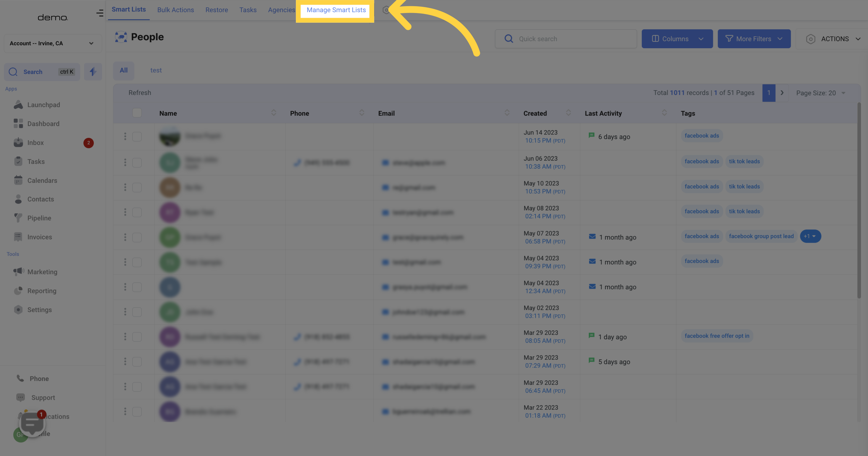Open the chat widget bubble
Image resolution: width=868 pixels, height=456 pixels.
pyautogui.click(x=32, y=423)
